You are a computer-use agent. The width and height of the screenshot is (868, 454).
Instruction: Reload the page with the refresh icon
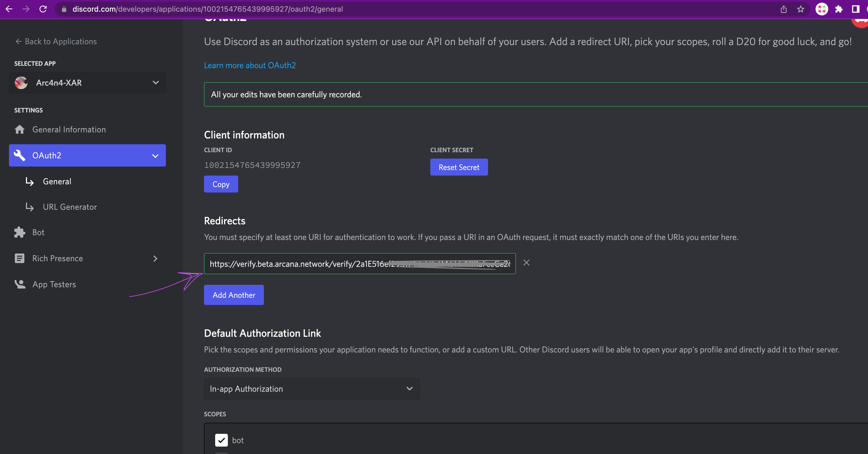click(43, 9)
